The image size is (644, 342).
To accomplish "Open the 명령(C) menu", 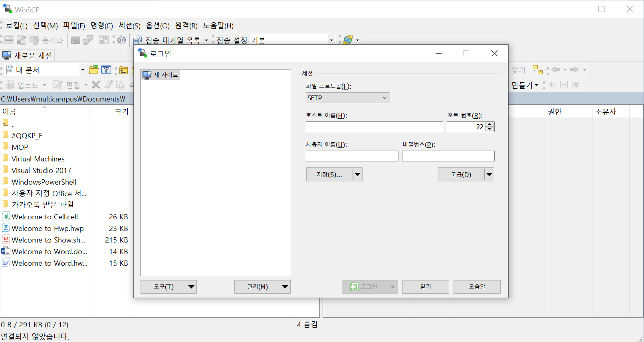I will coord(102,26).
